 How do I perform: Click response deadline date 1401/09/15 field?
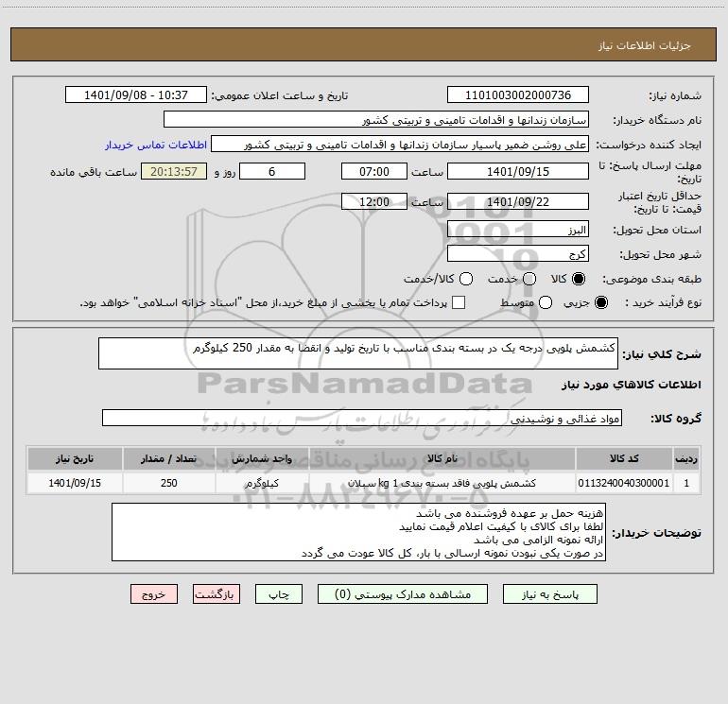[518, 171]
